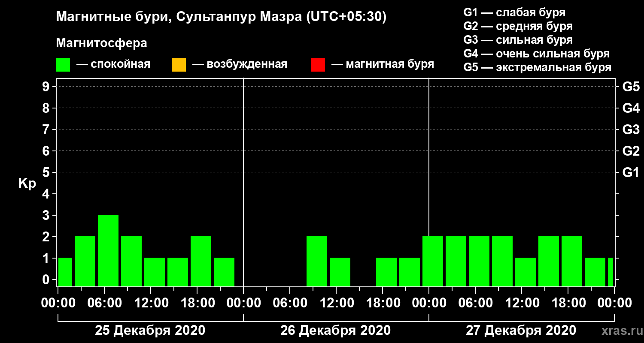Viewport: 644px width, 343px height.
Task: Click the "26 Декабря 2020" date label
Action: pyautogui.click(x=335, y=331)
